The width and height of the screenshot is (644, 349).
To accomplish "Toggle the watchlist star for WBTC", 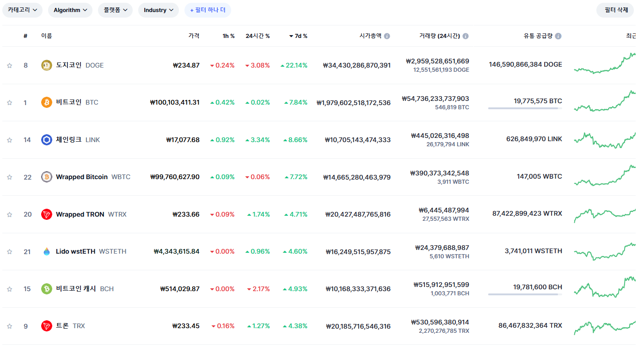I will pyautogui.click(x=9, y=177).
